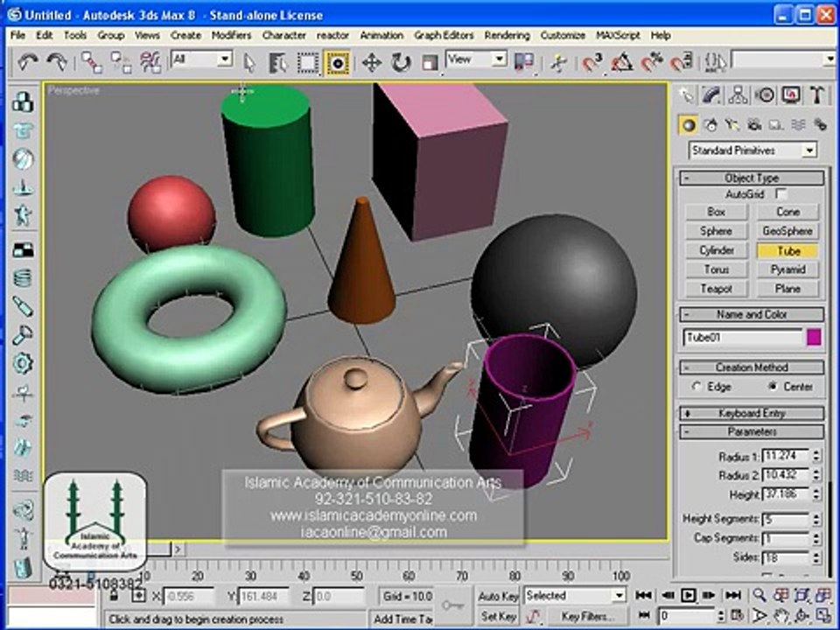The height and width of the screenshot is (630, 840).
Task: Open the Display command panel tab
Action: 791,95
